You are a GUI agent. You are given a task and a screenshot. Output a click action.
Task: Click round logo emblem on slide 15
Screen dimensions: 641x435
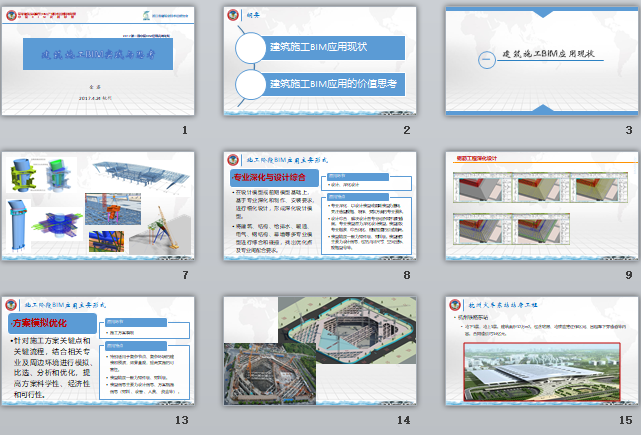(x=455, y=305)
